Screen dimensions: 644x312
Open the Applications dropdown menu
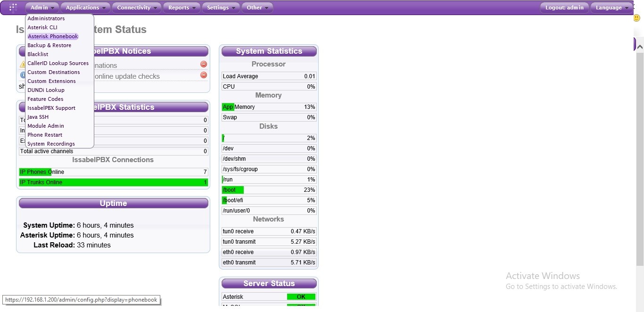point(86,8)
